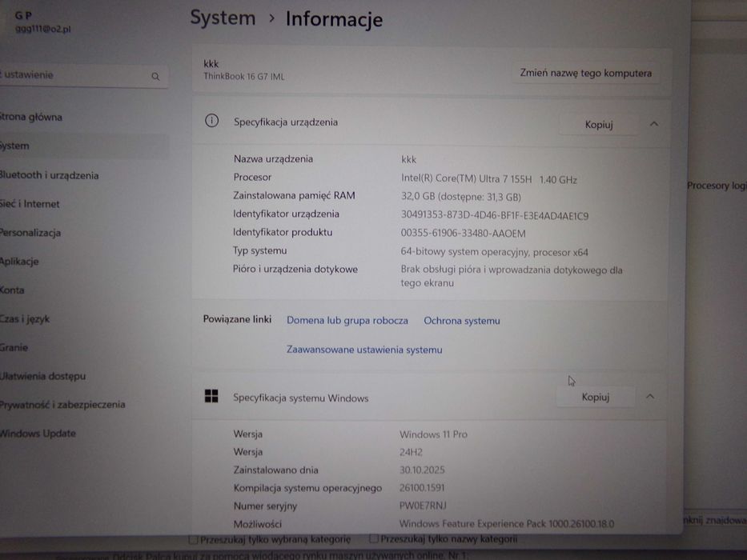Image resolution: width=747 pixels, height=560 pixels.
Task: Click OS build value 26100.1591
Action: coord(422,488)
